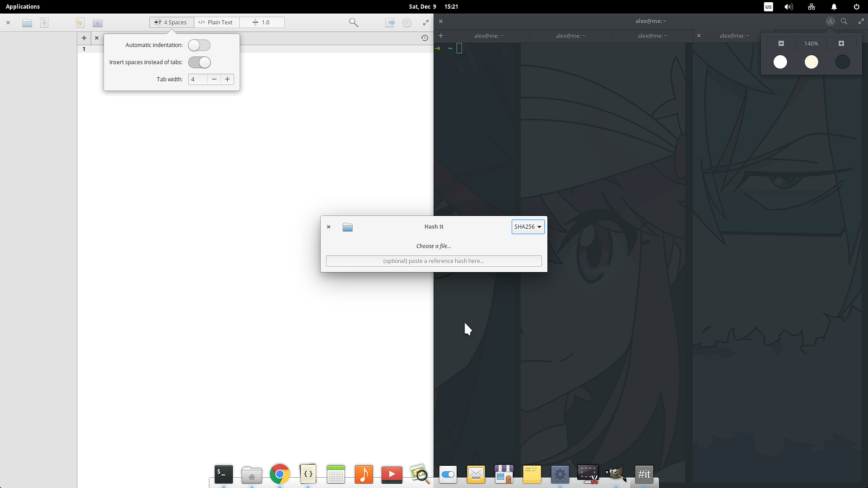Open the photo viewer dock icon
The image size is (868, 488).
(x=420, y=474)
